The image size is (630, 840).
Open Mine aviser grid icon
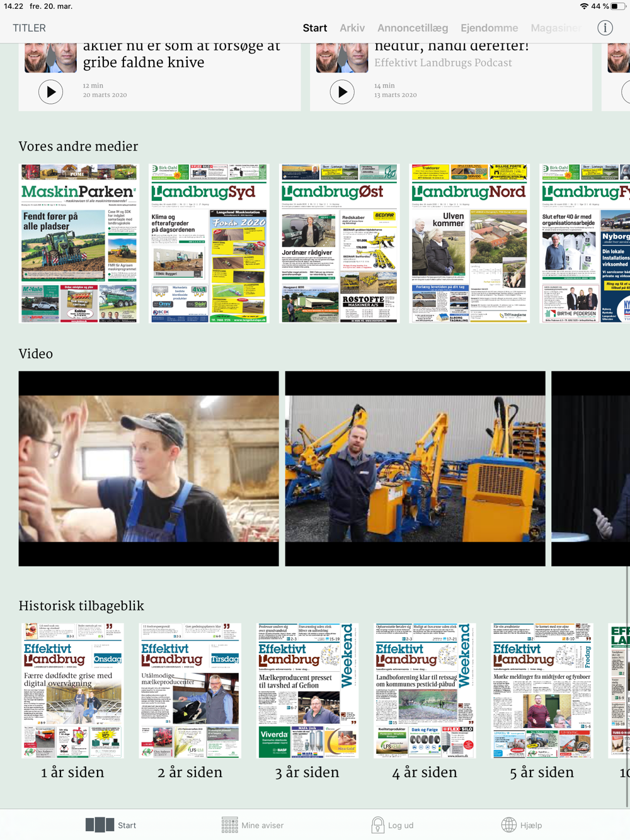pos(230,825)
